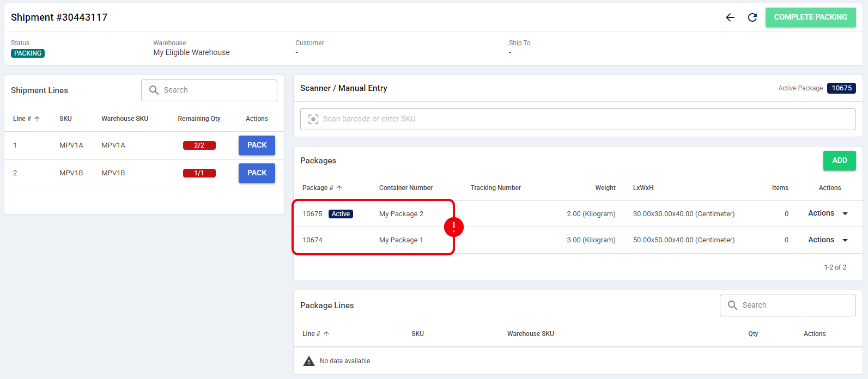Click the 1/1 remaining quantity badge
This screenshot has width=868, height=379.
199,173
